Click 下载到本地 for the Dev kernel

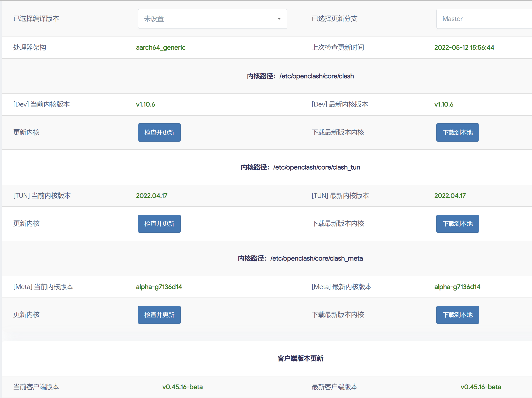tap(458, 132)
